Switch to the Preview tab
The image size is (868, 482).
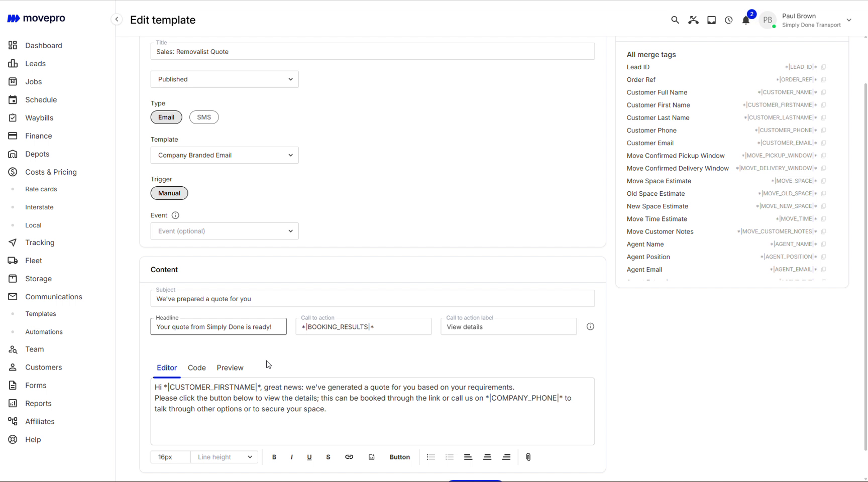[230, 368]
